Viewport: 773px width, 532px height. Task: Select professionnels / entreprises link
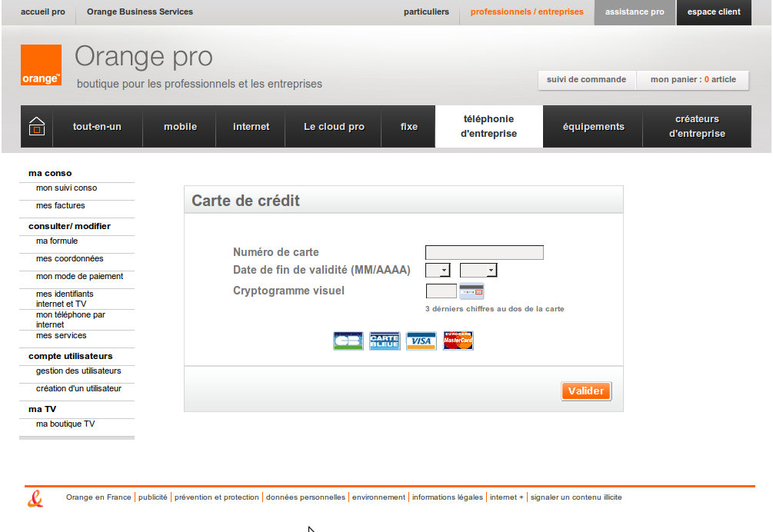coord(527,12)
